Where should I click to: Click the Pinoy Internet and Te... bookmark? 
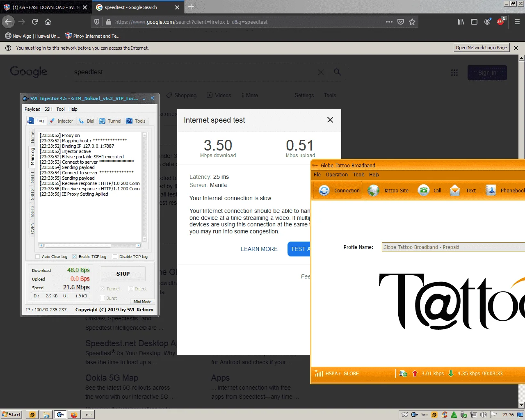click(93, 36)
